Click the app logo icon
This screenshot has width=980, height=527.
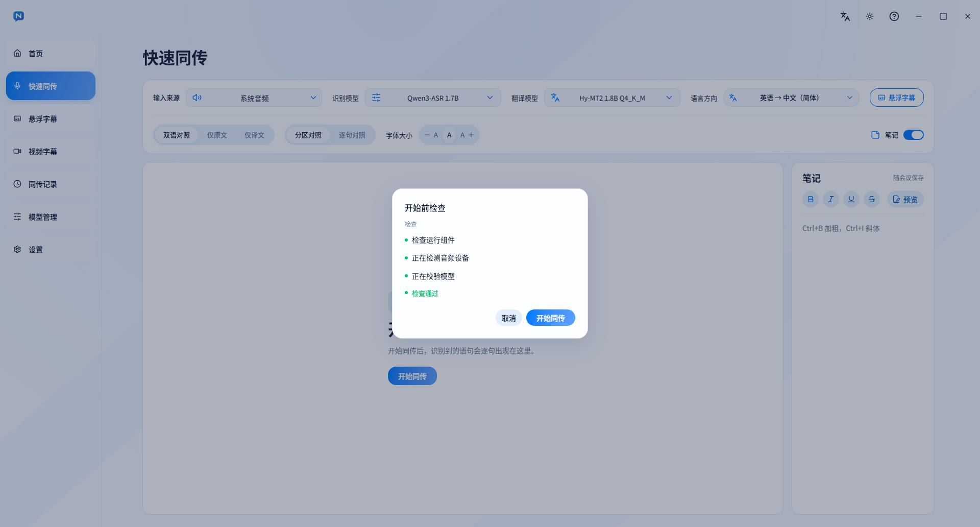pyautogui.click(x=19, y=16)
